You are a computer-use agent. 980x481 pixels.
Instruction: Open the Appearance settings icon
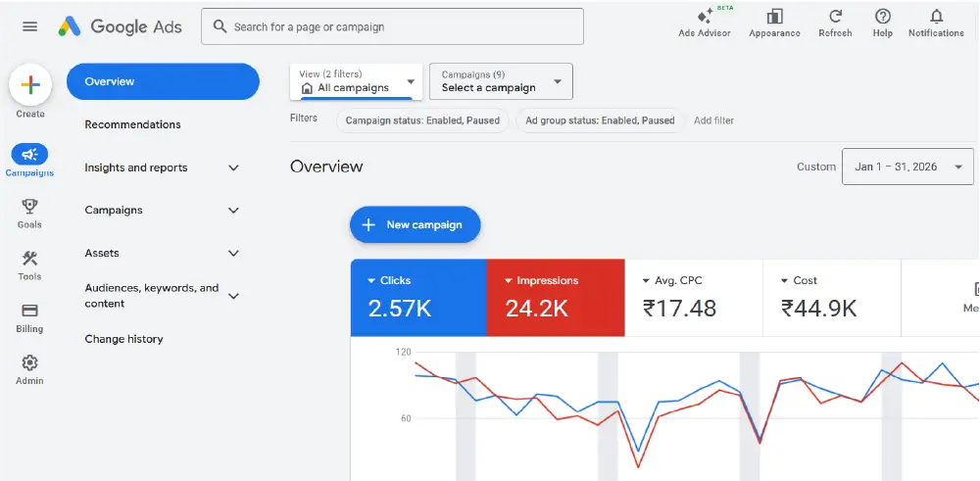pos(774,17)
